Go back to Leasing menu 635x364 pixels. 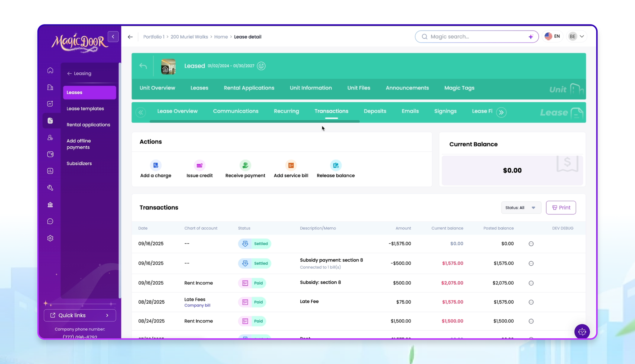[x=79, y=74]
